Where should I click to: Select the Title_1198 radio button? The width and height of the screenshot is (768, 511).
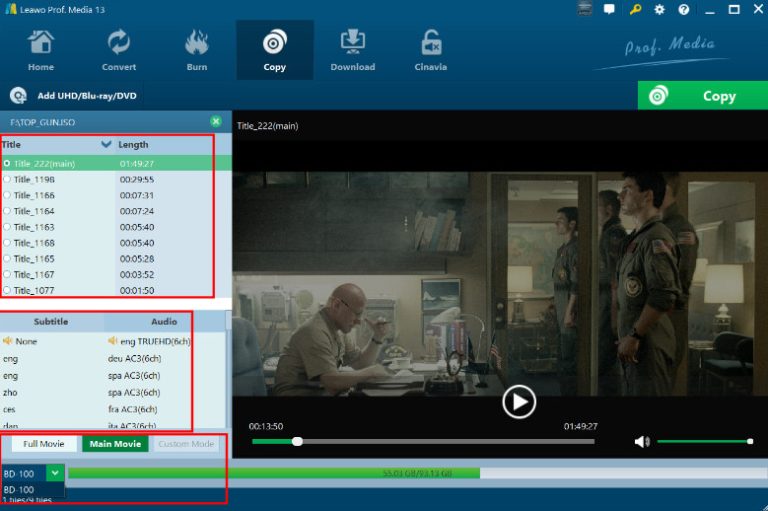7,179
